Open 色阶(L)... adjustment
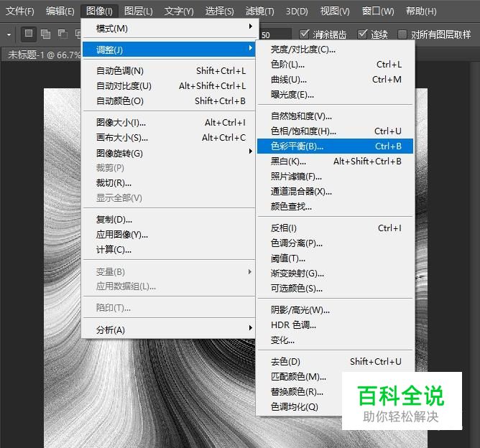This screenshot has height=448, width=480. click(335, 64)
